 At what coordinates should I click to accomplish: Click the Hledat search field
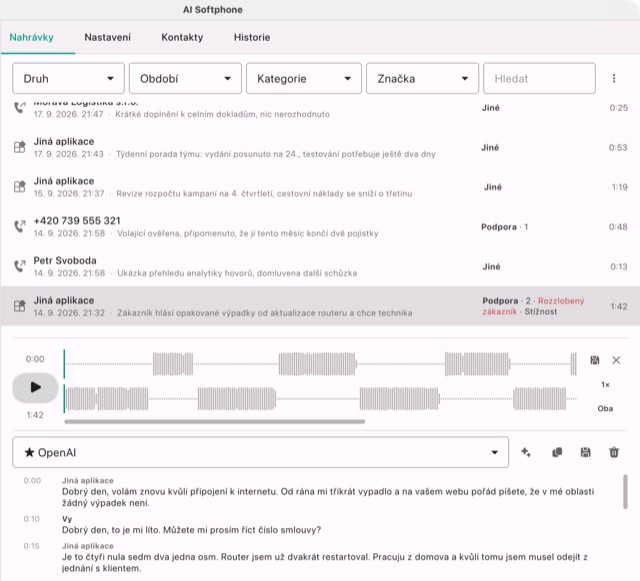tap(539, 78)
